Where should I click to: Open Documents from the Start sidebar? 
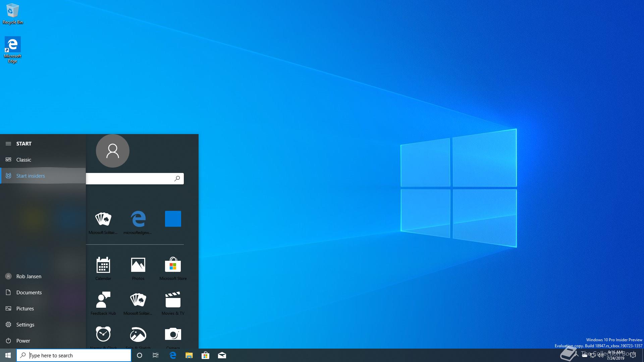tap(43, 292)
